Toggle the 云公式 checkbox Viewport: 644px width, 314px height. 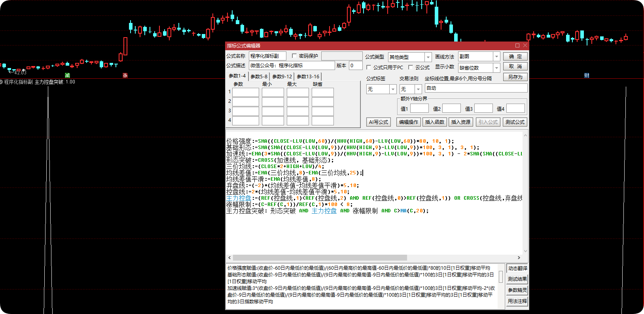[411, 67]
